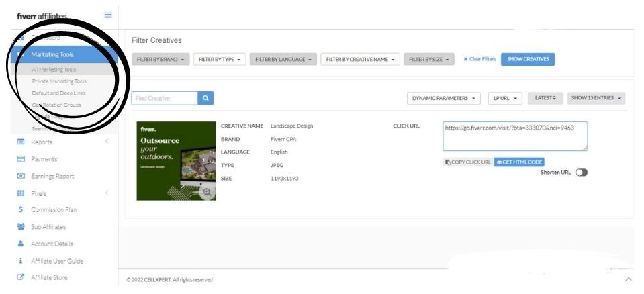Click the 2022 CELLXPERT copyright text

[170, 280]
